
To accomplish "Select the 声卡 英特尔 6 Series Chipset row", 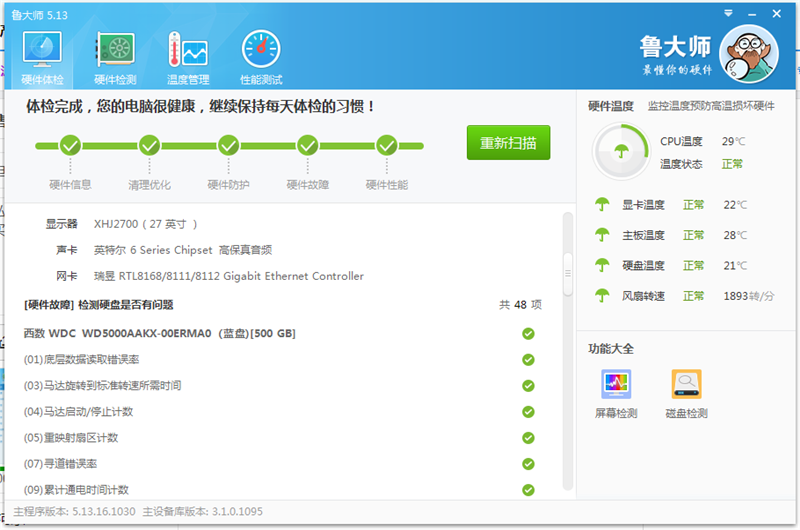I will [x=164, y=250].
